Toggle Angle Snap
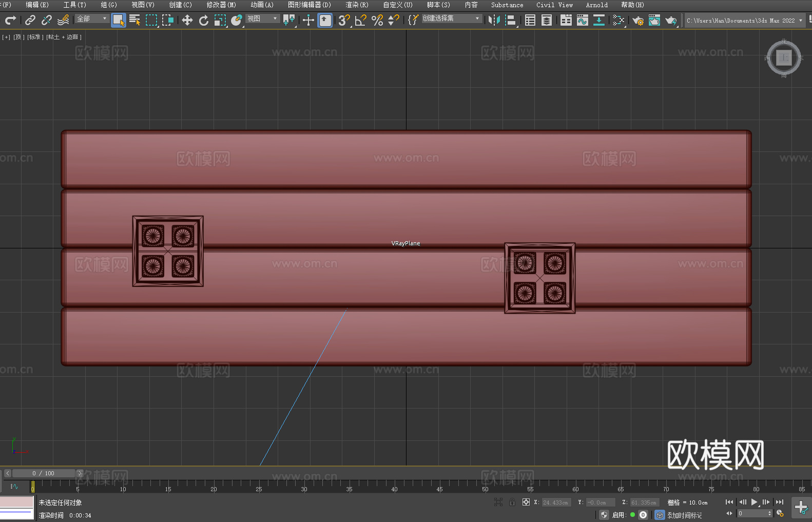This screenshot has width=812, height=522. click(361, 20)
